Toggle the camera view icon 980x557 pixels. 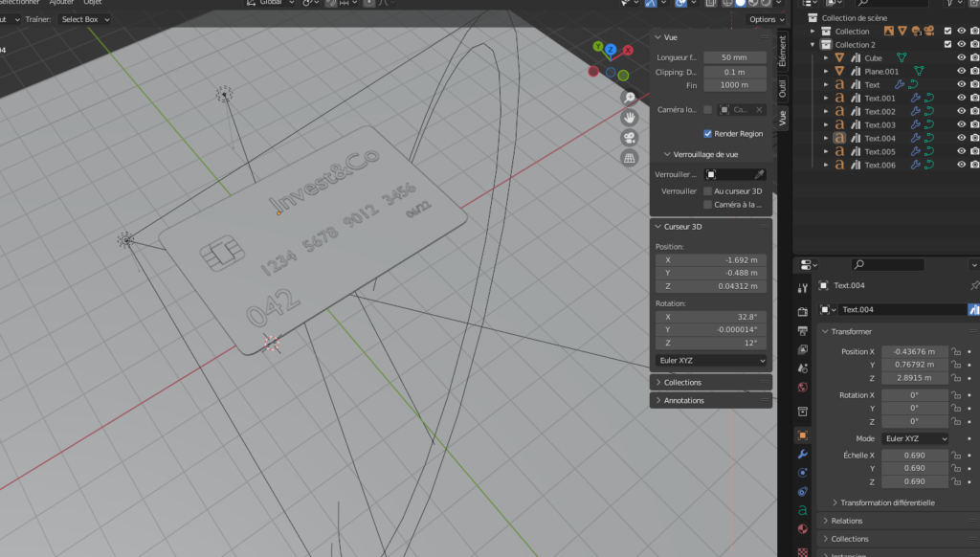point(630,138)
